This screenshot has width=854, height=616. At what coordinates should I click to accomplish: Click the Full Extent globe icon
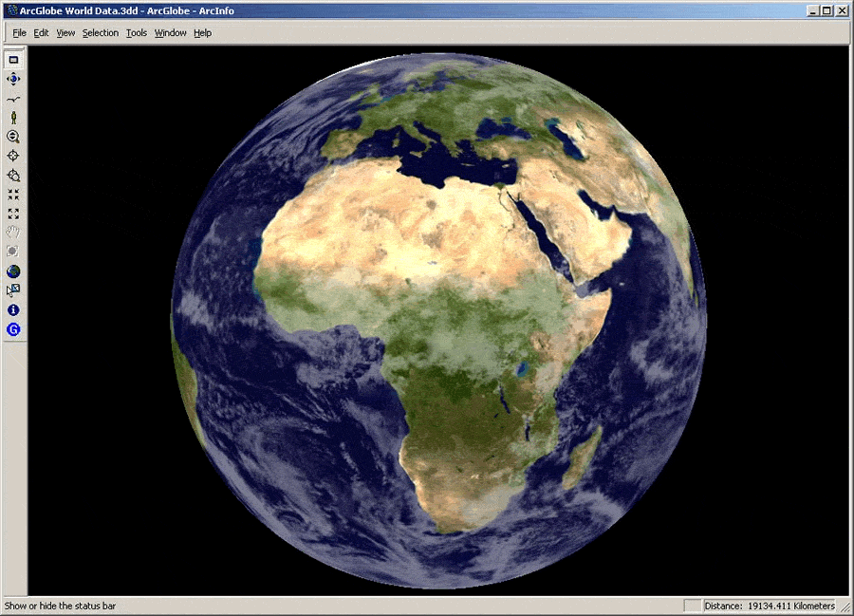13,271
